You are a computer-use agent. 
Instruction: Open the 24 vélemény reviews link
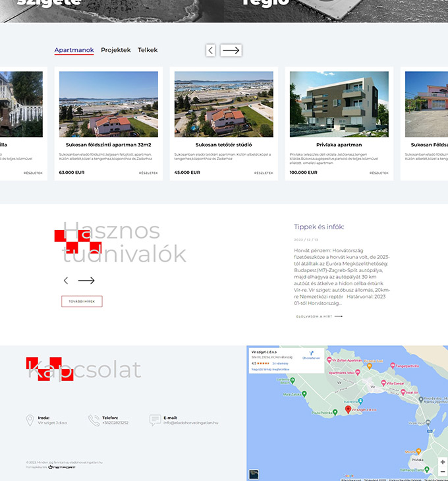[280, 364]
